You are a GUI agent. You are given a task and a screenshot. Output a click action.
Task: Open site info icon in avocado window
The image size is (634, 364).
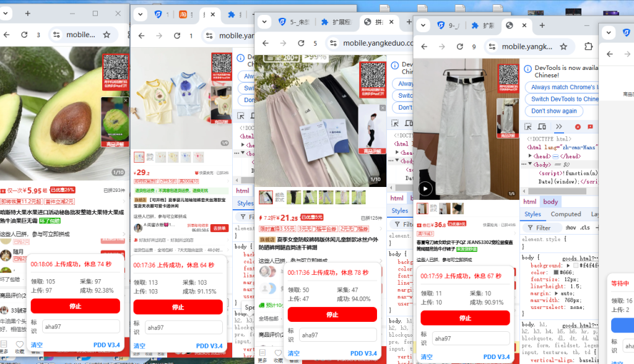tap(56, 35)
